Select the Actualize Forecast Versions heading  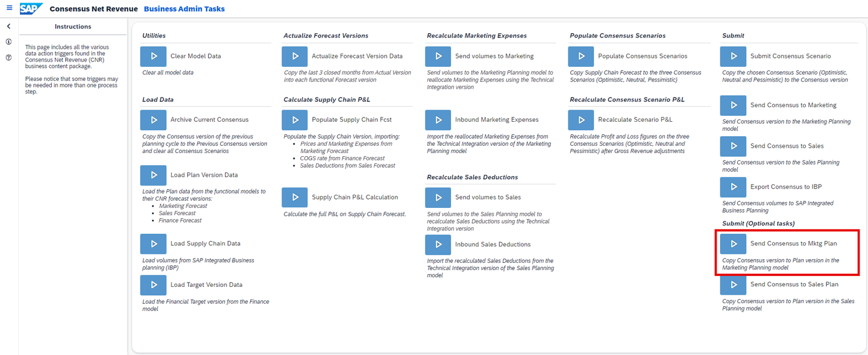(326, 36)
